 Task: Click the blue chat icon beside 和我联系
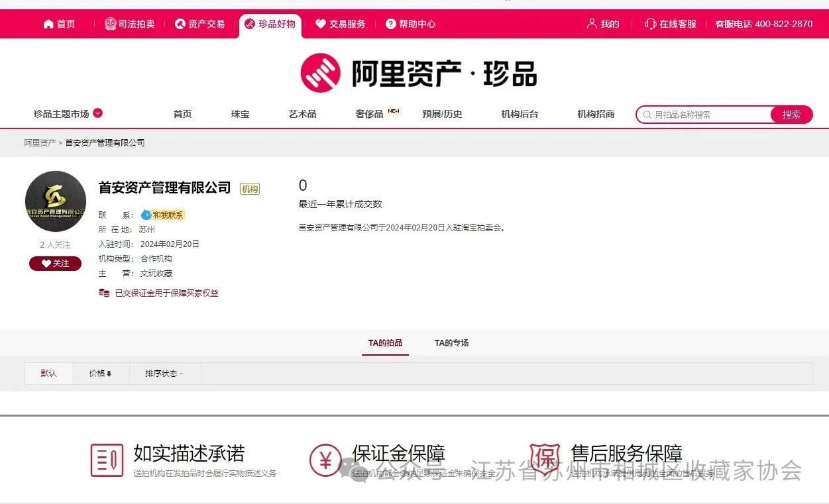146,215
